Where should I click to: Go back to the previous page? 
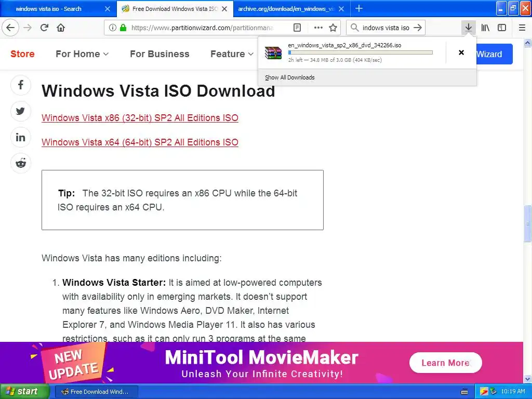coord(10,28)
